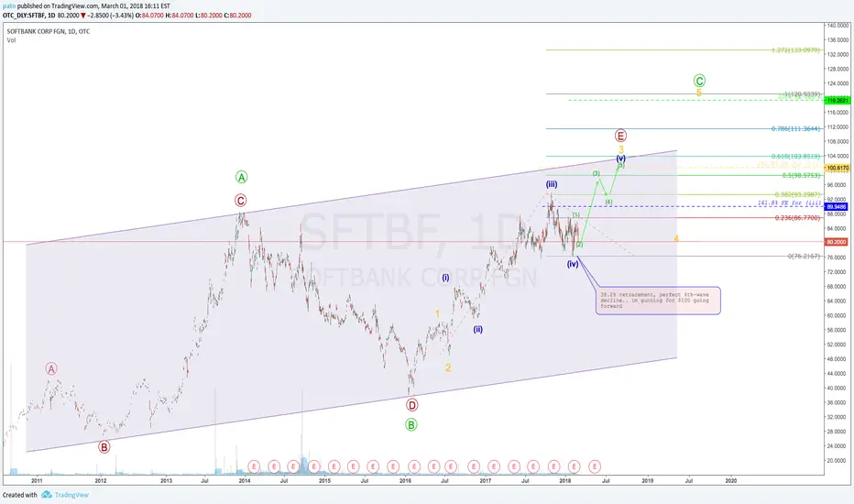This screenshot has width=854, height=504.
Task: Open the 38.2% retracement comment callout
Action: pos(658,301)
